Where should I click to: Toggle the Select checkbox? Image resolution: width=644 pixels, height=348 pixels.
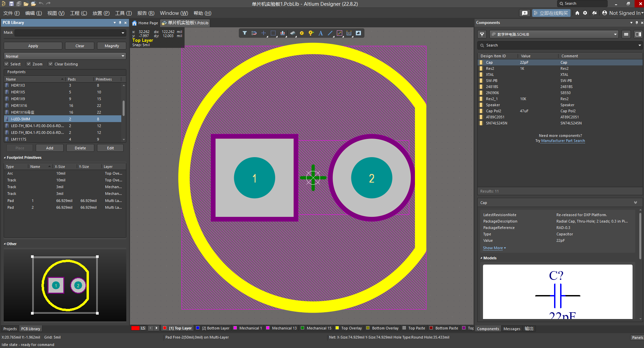click(6, 64)
